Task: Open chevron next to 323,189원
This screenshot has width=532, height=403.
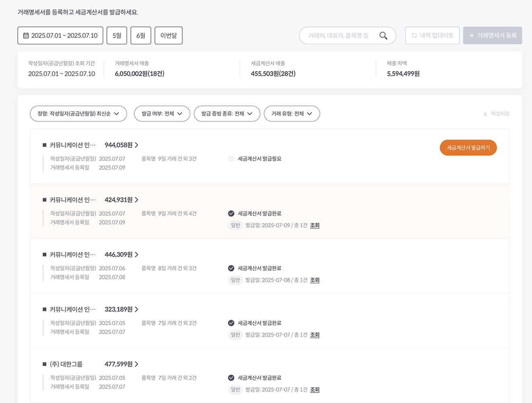Action: tap(137, 310)
